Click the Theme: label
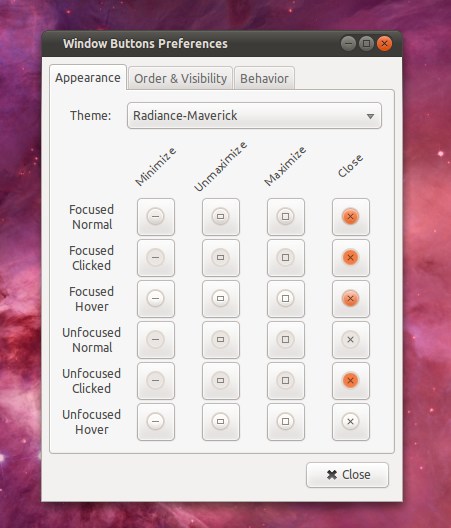 [x=91, y=116]
